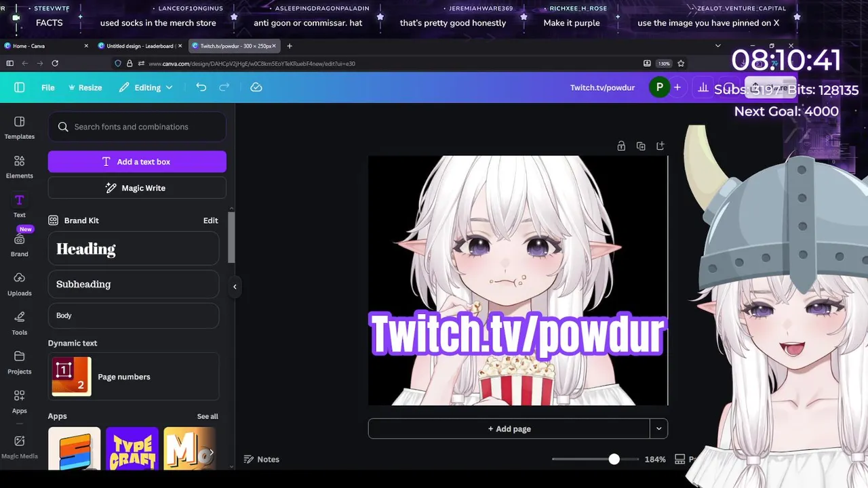Click the Add page button

pyautogui.click(x=509, y=428)
